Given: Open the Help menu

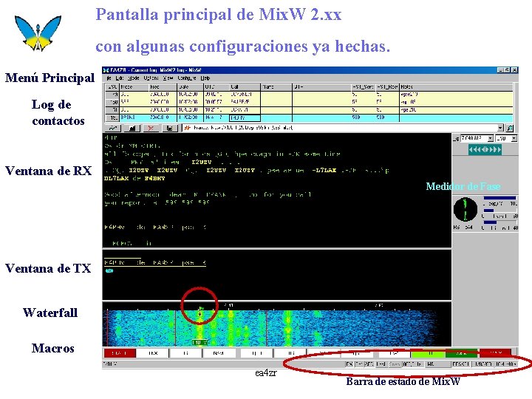Looking at the screenshot, I should click(x=205, y=78).
